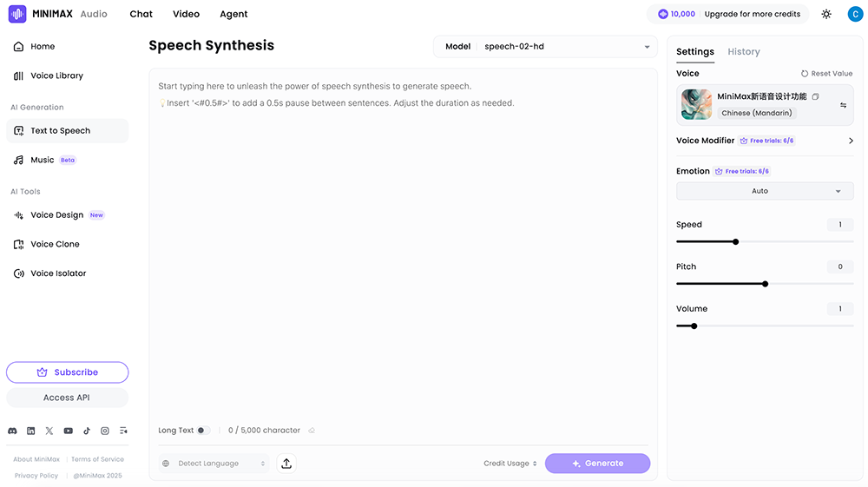Open Voice Library in sidebar
Screen dimensions: 868x487
56,76
